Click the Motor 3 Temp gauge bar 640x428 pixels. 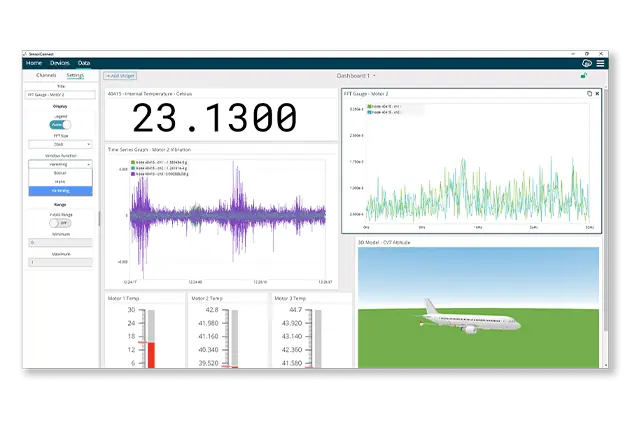(x=318, y=339)
